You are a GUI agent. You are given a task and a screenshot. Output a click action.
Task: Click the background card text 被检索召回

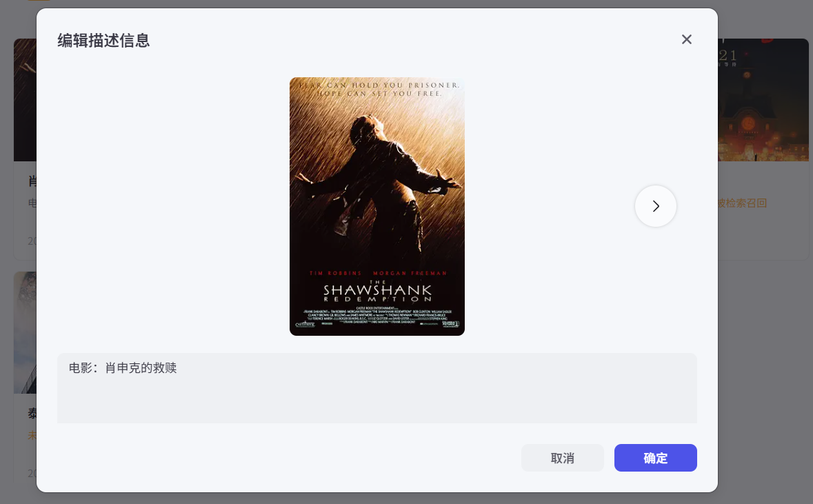click(742, 203)
